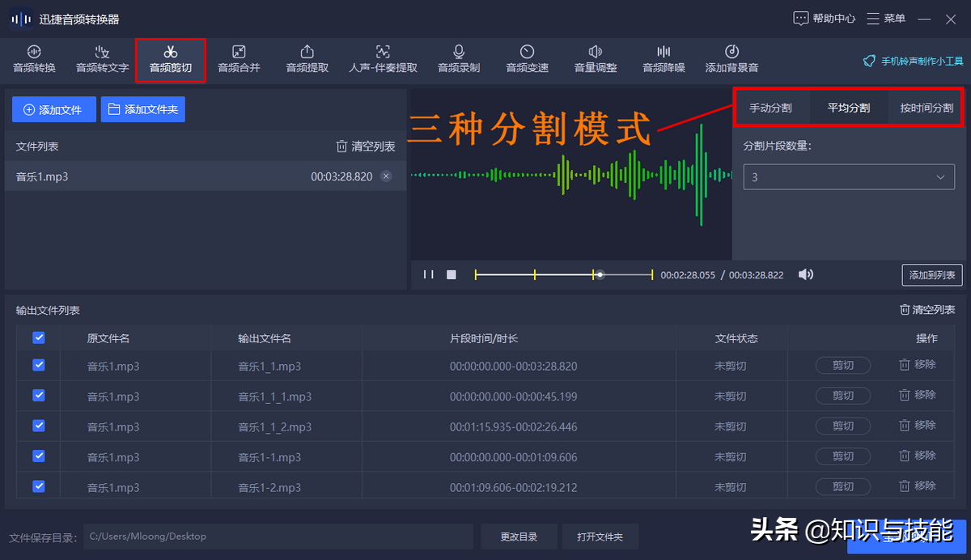Viewport: 971px width, 560px height.
Task: Stop audio playback
Action: coord(452,274)
